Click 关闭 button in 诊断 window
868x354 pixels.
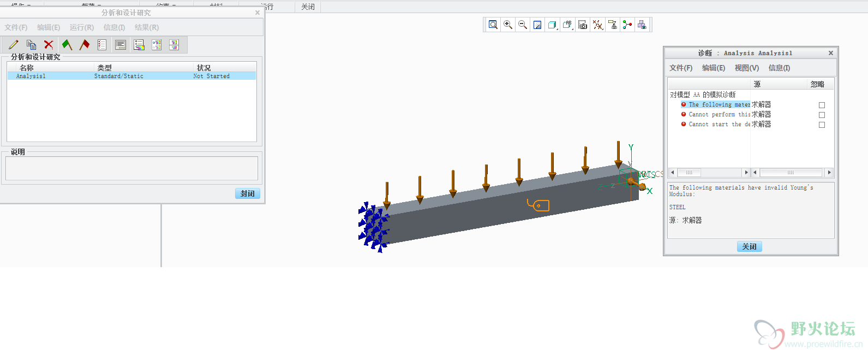749,246
